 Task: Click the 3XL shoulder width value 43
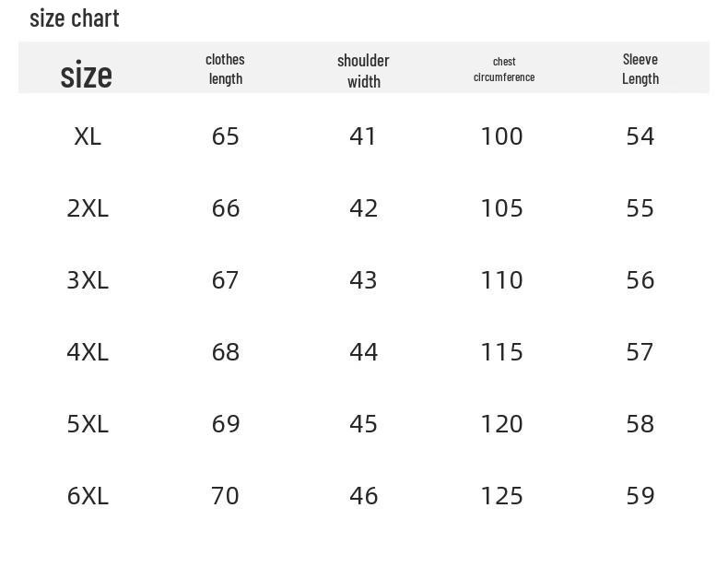(363, 280)
